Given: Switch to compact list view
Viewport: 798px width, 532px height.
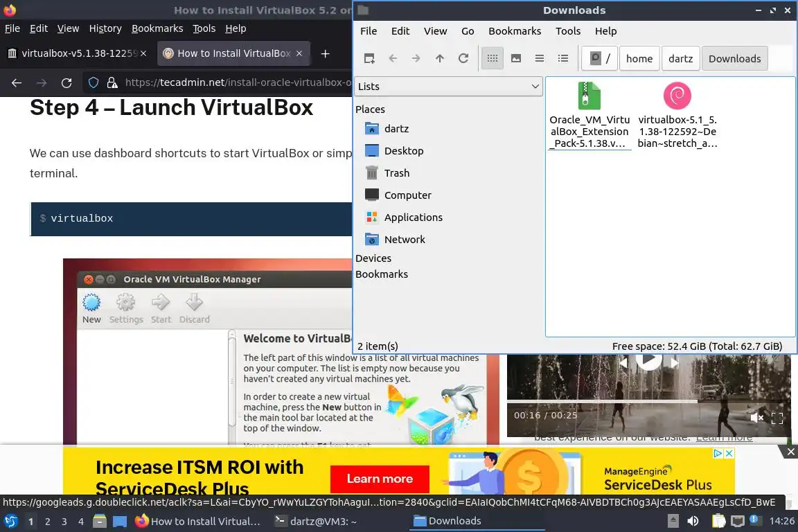Looking at the screenshot, I should (x=540, y=59).
